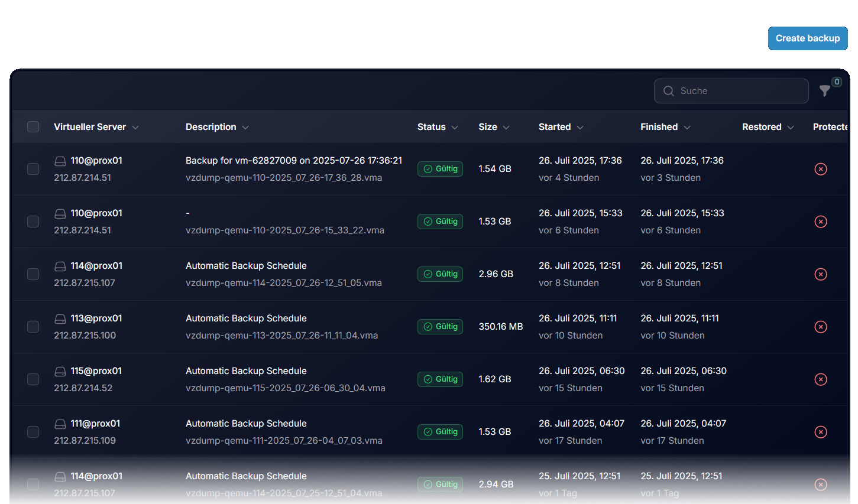This screenshot has height=504, width=858.
Task: Click the server icon next to 115@prox01
Action: click(60, 370)
